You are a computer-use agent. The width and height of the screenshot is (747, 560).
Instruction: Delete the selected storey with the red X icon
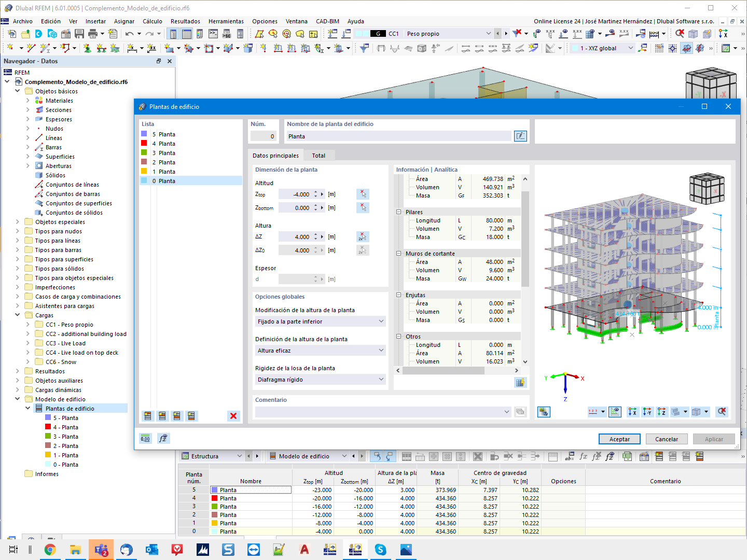point(233,416)
